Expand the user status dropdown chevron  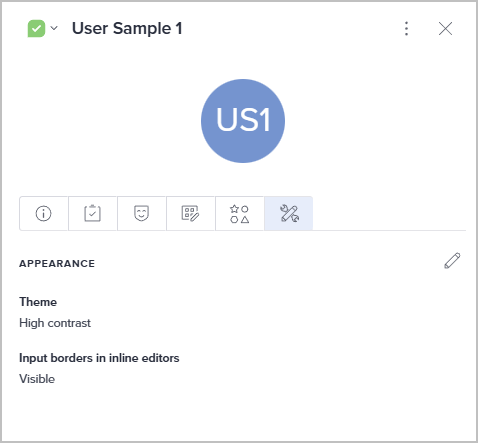coord(54,28)
